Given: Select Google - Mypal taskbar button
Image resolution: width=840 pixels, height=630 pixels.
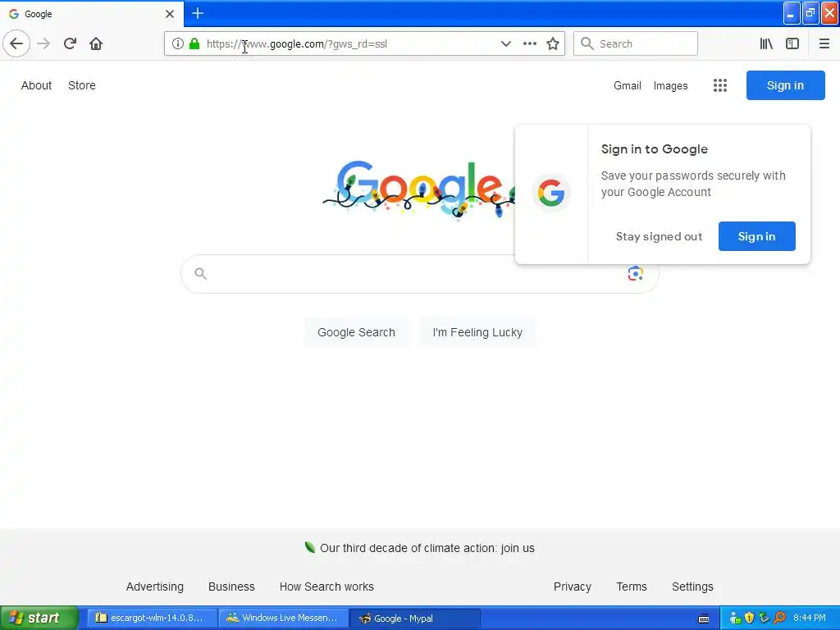Looking at the screenshot, I should click(x=414, y=619).
